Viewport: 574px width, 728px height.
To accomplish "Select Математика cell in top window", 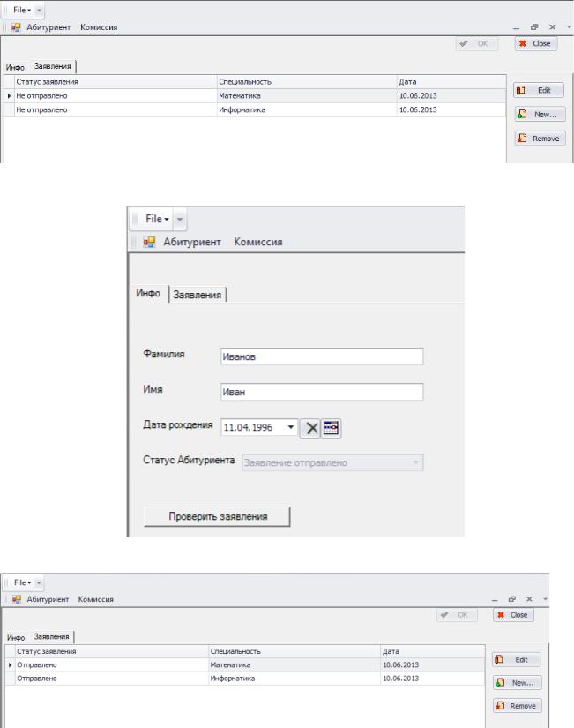I will (x=307, y=95).
